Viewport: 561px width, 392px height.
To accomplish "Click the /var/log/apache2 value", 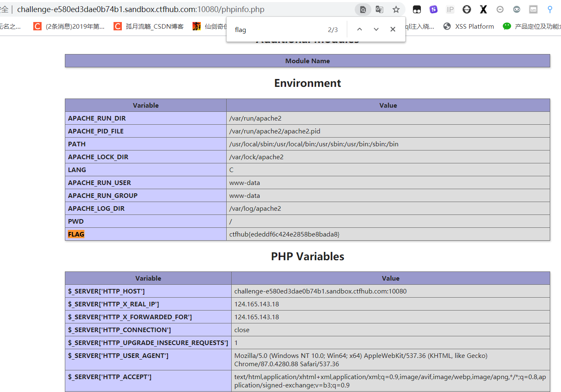I will coord(255,208).
